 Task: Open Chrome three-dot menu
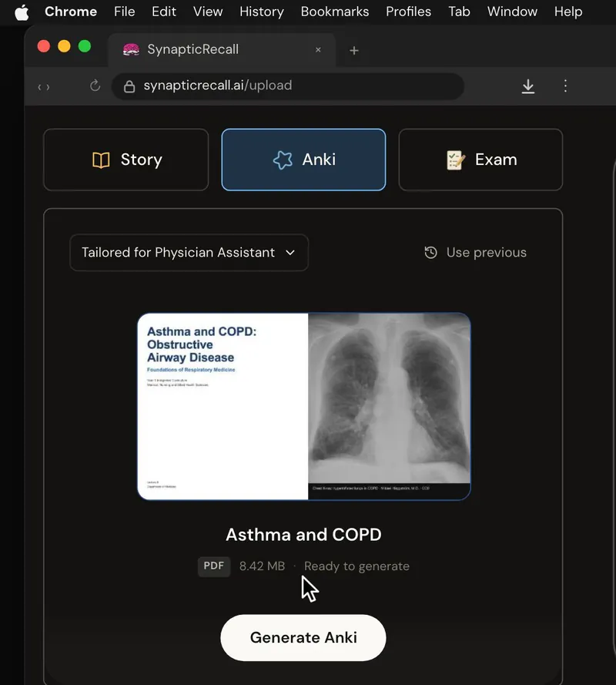[x=565, y=86]
